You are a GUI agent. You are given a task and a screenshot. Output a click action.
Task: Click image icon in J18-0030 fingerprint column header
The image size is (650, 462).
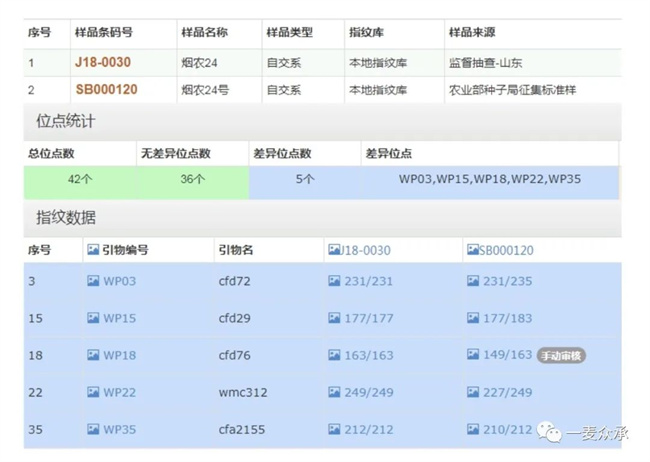334,250
